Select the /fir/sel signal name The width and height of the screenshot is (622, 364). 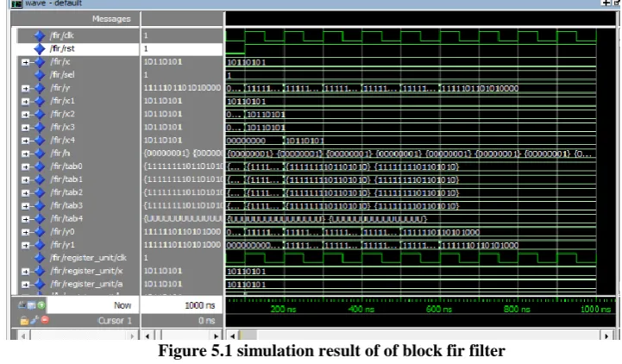62,74
